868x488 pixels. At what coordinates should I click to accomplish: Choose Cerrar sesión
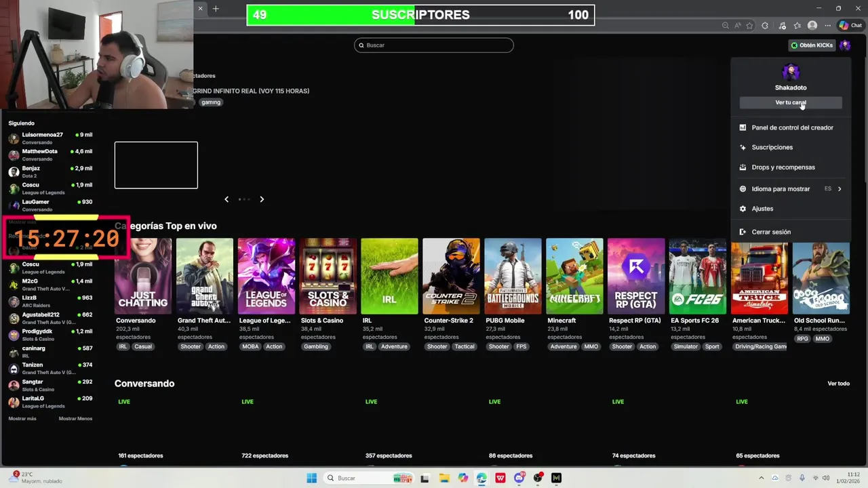pos(791,232)
